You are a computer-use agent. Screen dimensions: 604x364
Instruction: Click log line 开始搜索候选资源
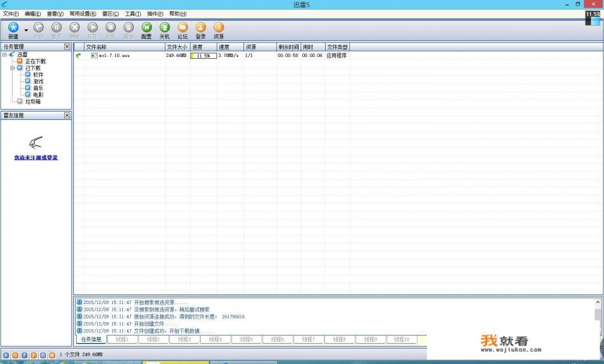(161, 302)
